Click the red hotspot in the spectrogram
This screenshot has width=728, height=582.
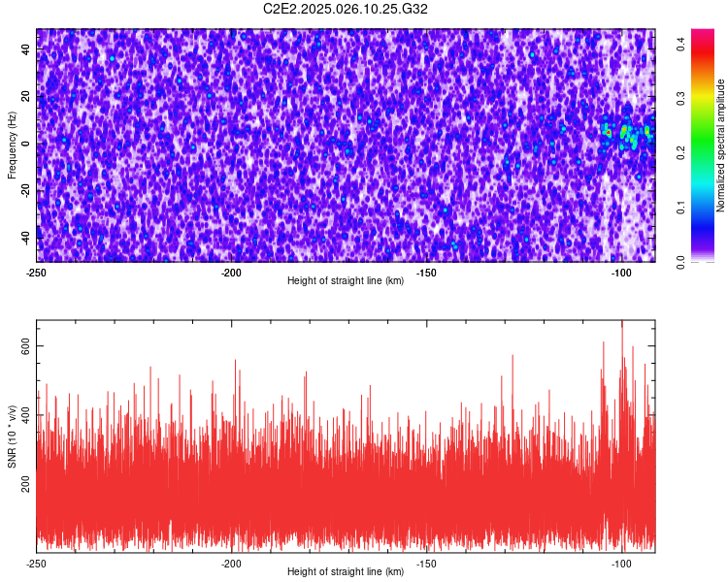pyautogui.click(x=609, y=133)
